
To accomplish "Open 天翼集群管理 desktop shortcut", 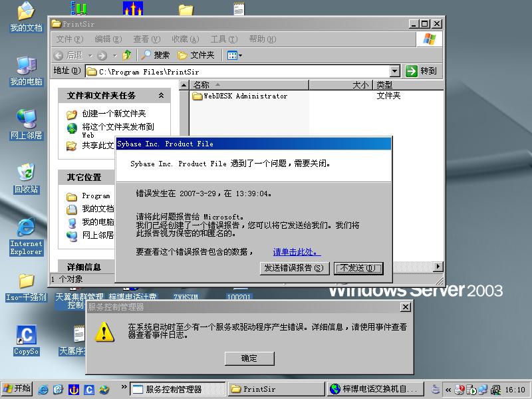I will click(79, 299).
